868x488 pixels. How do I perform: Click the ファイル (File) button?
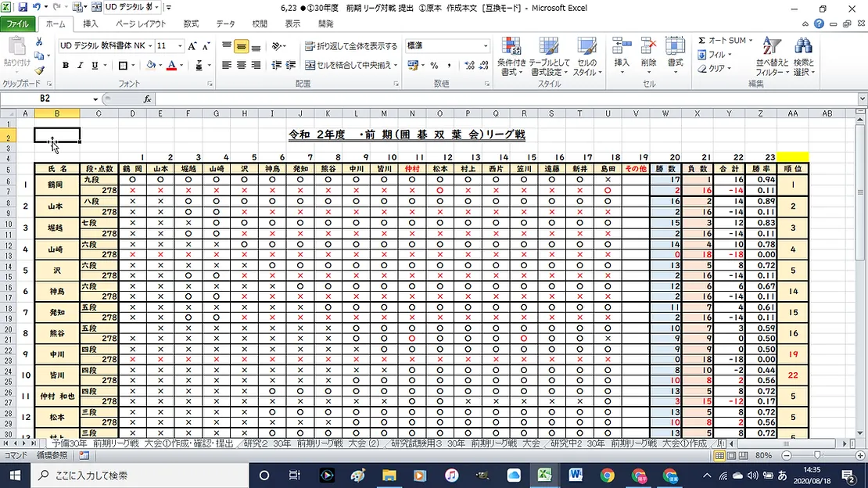click(17, 24)
